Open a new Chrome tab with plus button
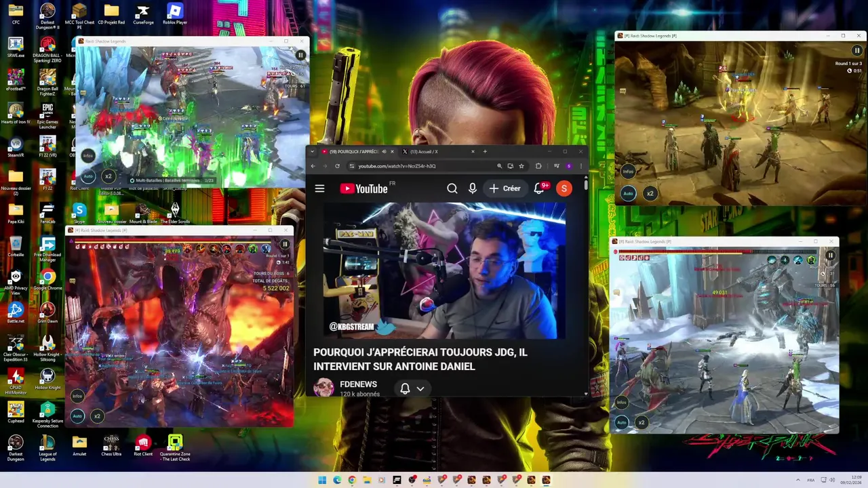 (485, 151)
